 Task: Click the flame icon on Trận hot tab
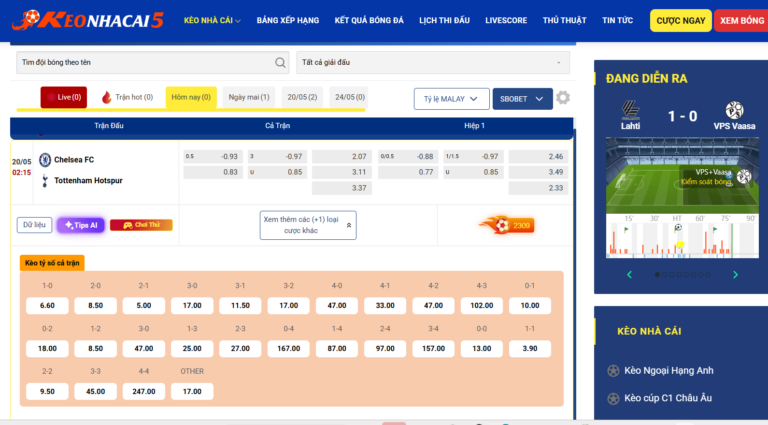106,97
